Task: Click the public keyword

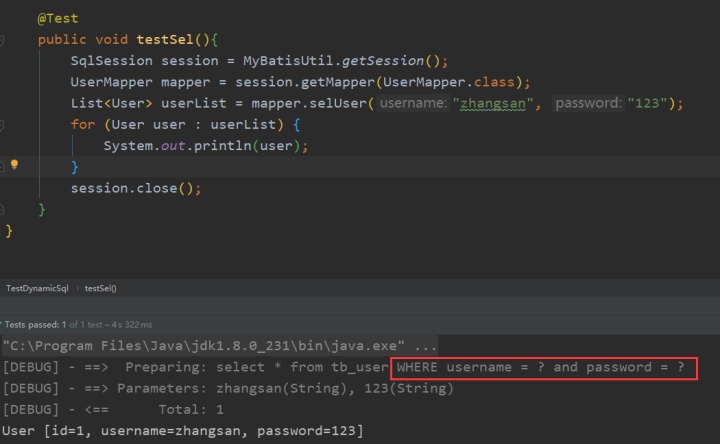Action: pos(62,39)
